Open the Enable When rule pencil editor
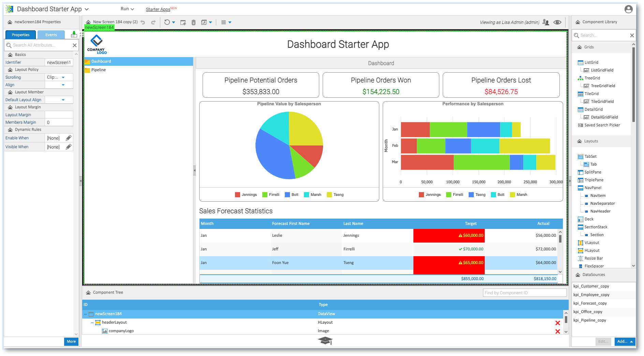This screenshot has height=356, width=644. (69, 138)
